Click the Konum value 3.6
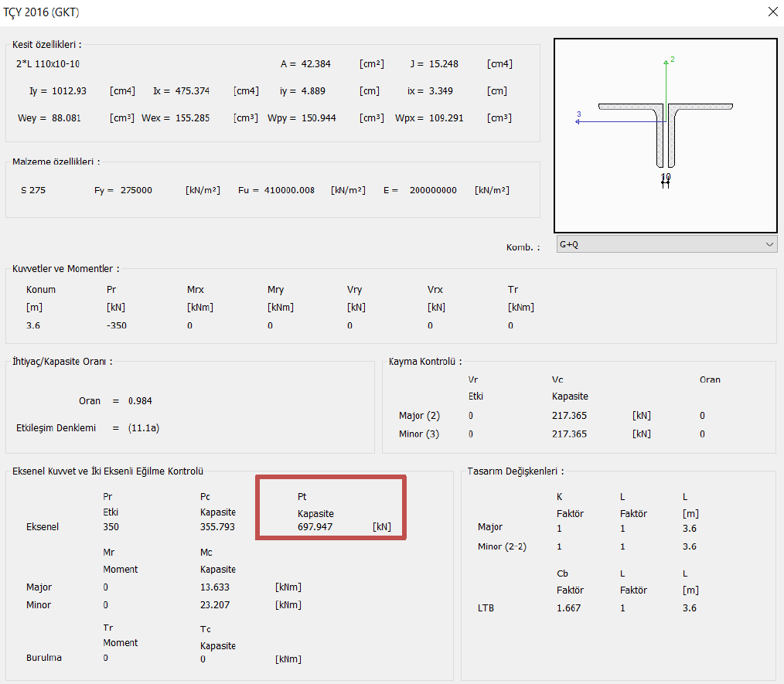The image size is (784, 684). click(x=33, y=325)
